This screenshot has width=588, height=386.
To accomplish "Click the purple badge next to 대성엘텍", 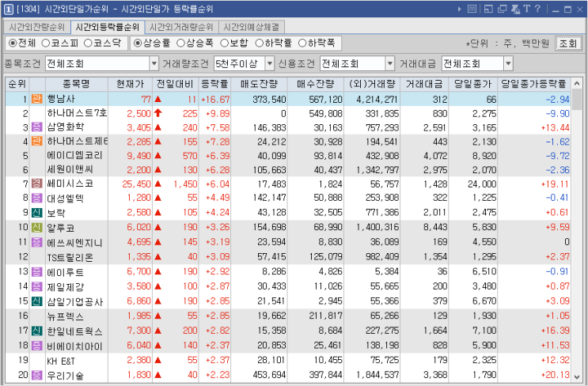I will tap(36, 198).
